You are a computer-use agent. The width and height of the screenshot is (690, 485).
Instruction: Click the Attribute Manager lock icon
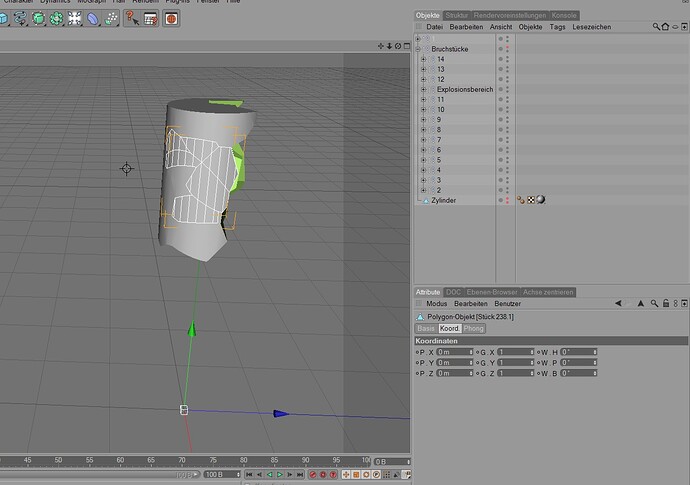665,303
